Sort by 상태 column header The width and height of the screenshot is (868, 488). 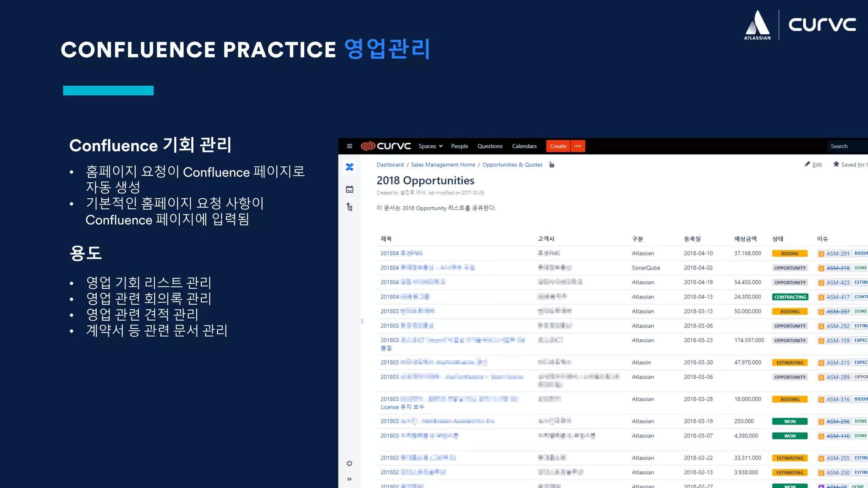coord(778,239)
